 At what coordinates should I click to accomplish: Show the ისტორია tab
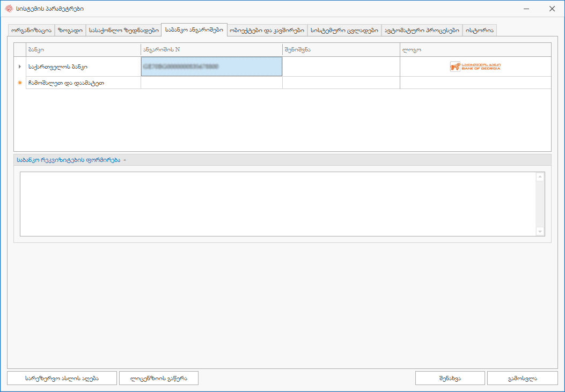click(480, 31)
